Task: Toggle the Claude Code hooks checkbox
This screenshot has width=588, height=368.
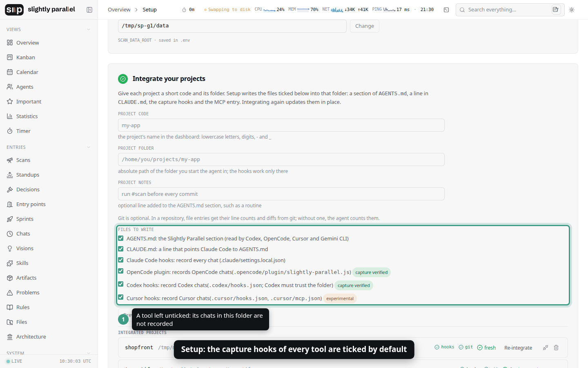Action: [121, 260]
